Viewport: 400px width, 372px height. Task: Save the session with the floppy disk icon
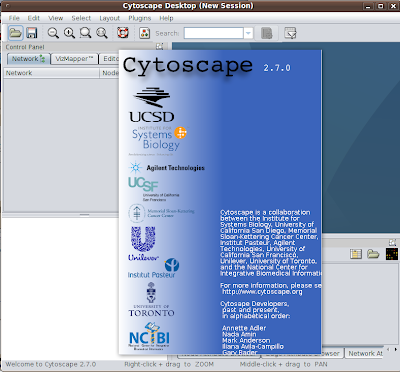[32, 33]
